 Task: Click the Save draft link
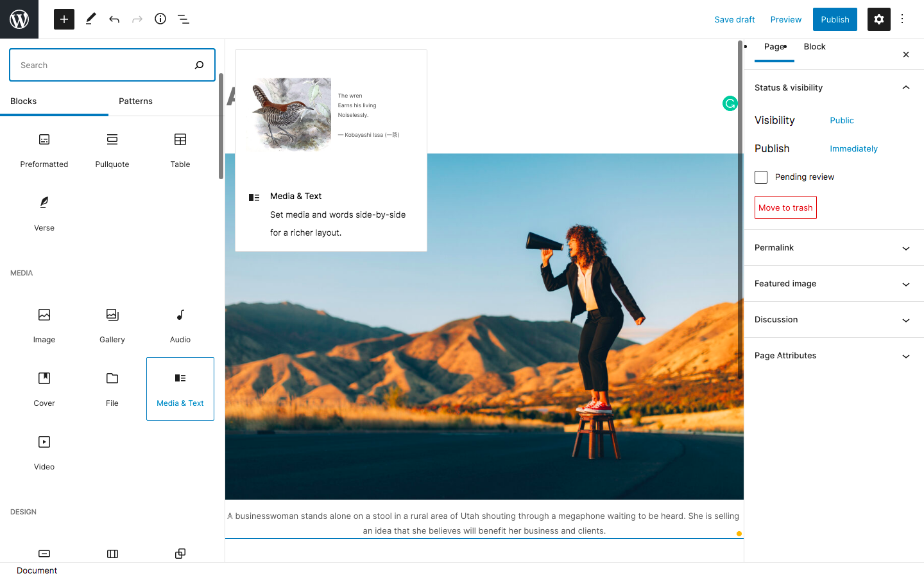pos(735,19)
